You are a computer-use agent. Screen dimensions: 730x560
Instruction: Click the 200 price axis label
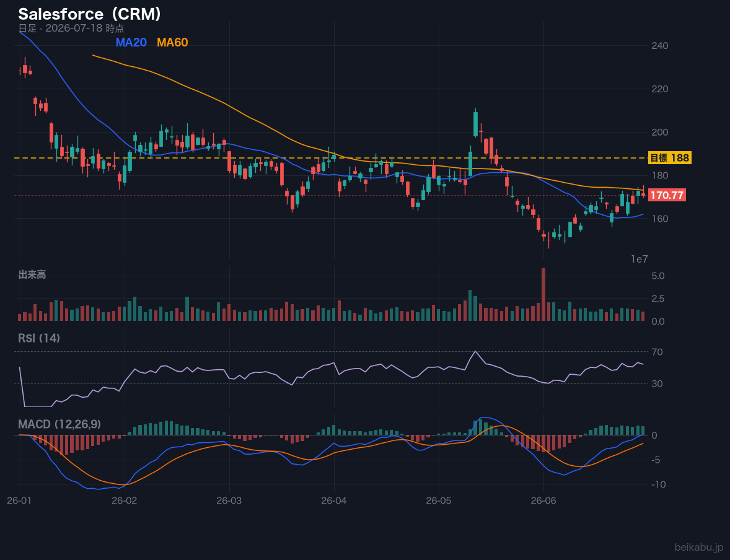(x=659, y=132)
